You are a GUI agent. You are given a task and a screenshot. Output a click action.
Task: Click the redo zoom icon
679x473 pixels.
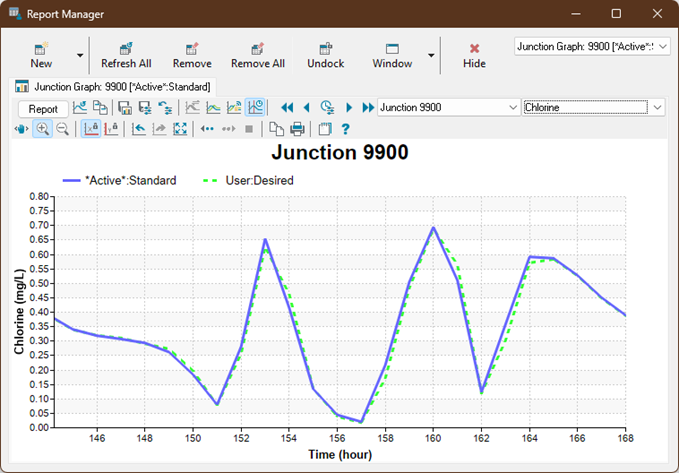[159, 129]
